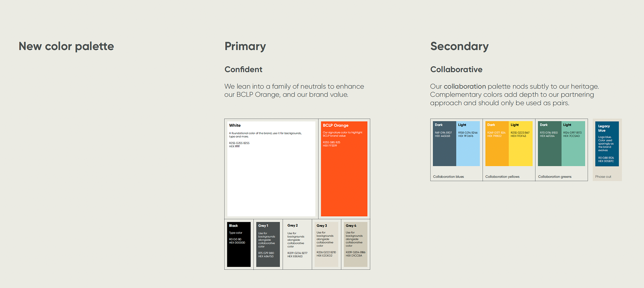Viewport: 644px width, 288px height.
Task: Select the Light collaboration blue swatch
Action: 468,144
